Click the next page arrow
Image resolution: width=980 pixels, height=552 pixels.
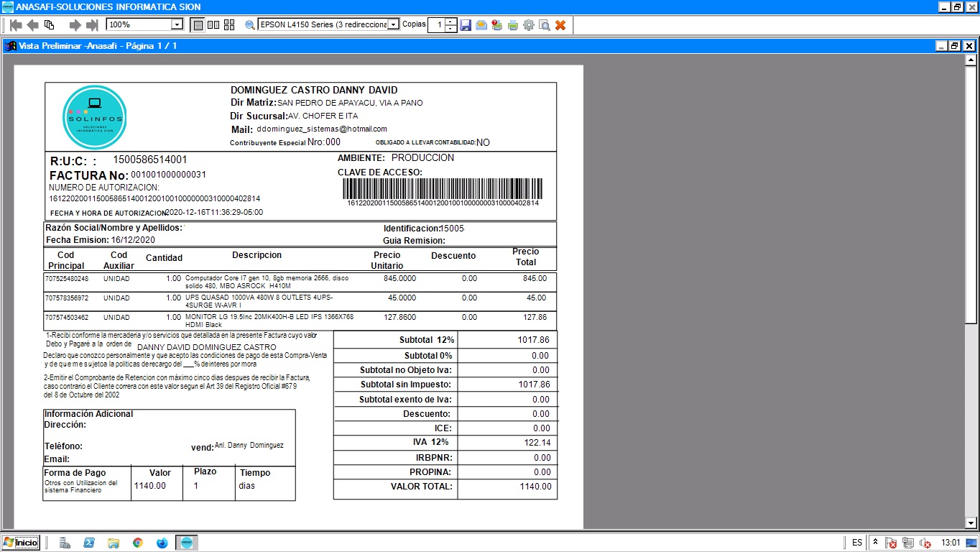(x=75, y=25)
